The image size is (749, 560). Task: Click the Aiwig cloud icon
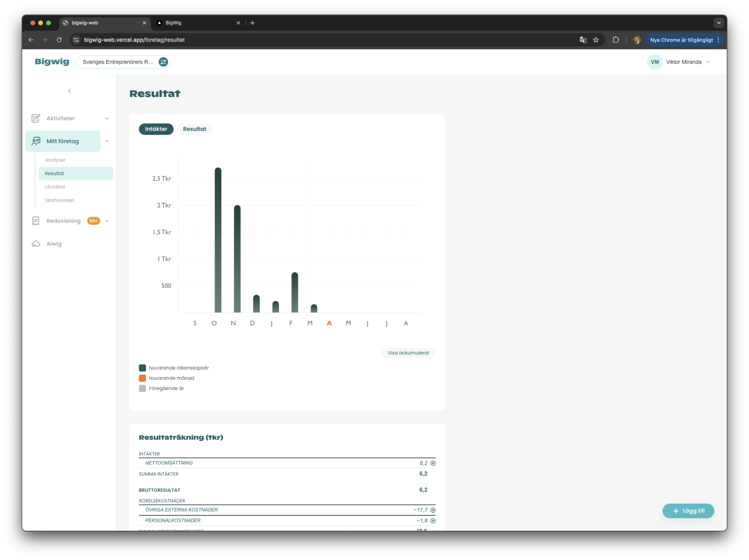pos(36,244)
